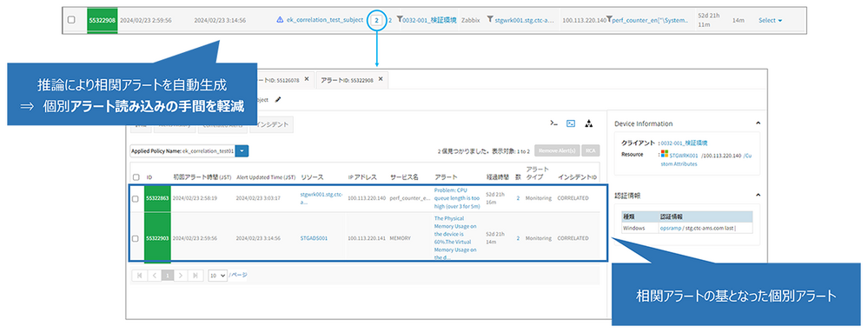Open the green alert ID 55322863

156,198
